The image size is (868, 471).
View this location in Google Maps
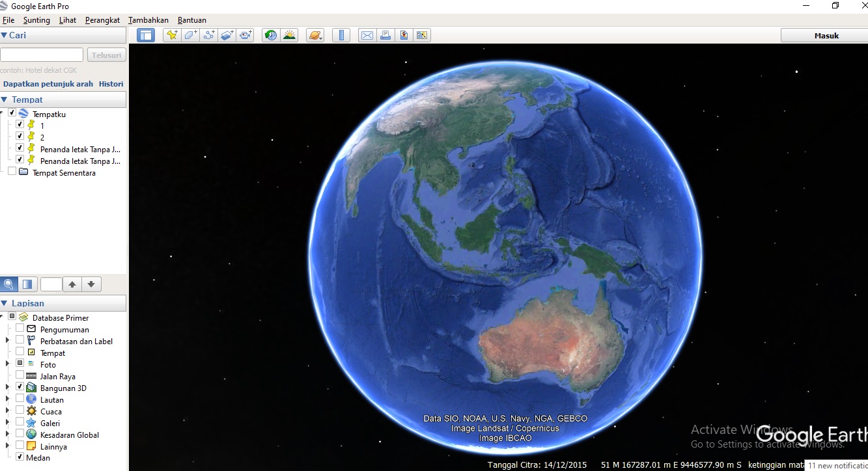422,35
